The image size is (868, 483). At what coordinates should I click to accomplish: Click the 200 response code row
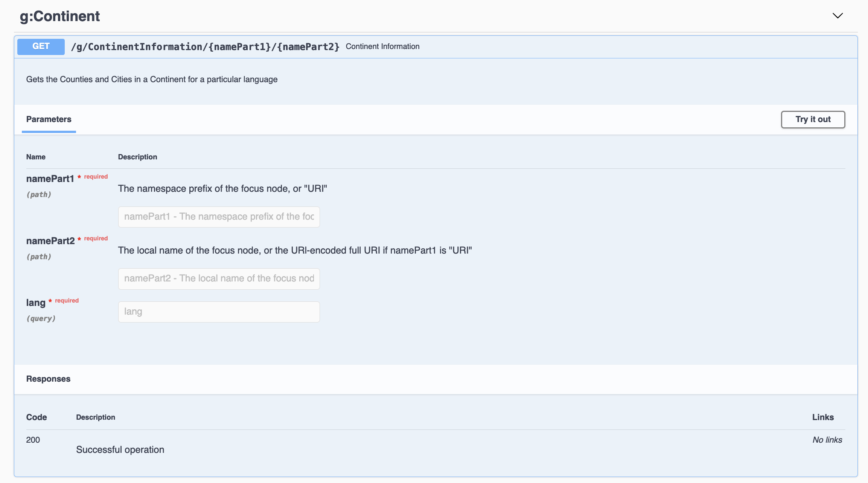point(33,440)
